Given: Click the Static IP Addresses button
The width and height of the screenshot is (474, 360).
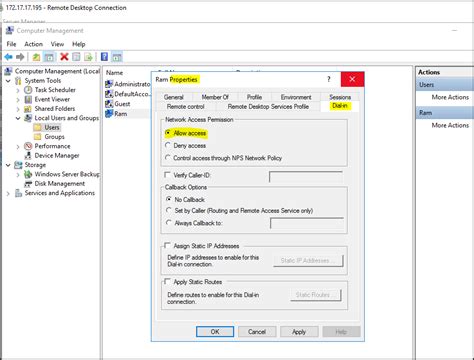Looking at the screenshot, I should 308,261.
